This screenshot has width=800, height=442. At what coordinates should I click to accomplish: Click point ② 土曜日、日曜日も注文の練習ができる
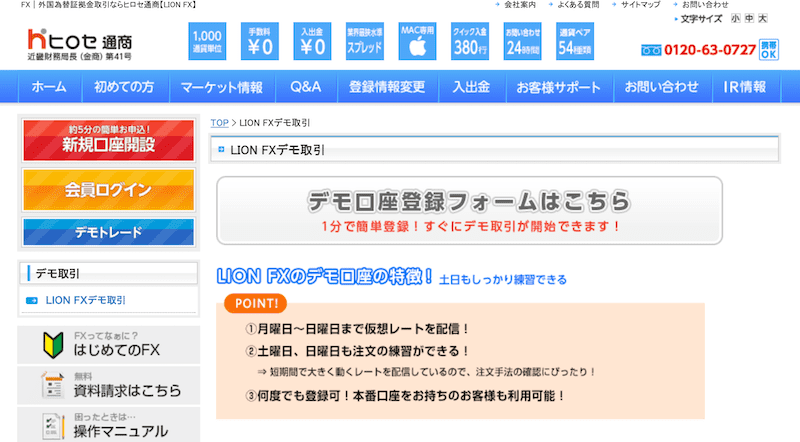point(357,351)
